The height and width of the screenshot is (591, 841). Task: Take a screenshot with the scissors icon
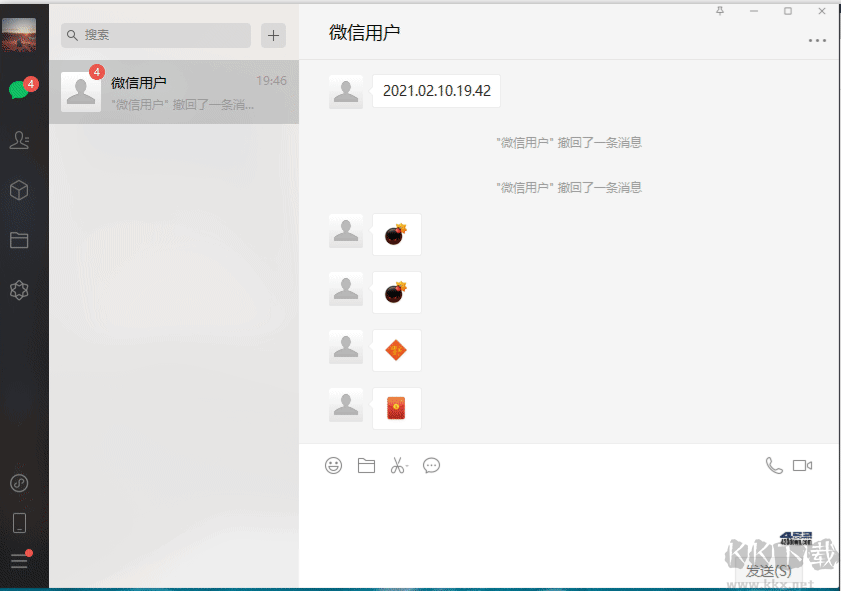tap(399, 465)
